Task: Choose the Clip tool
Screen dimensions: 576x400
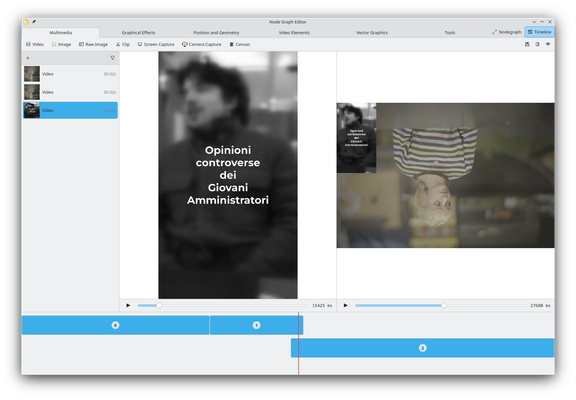Action: coord(123,44)
